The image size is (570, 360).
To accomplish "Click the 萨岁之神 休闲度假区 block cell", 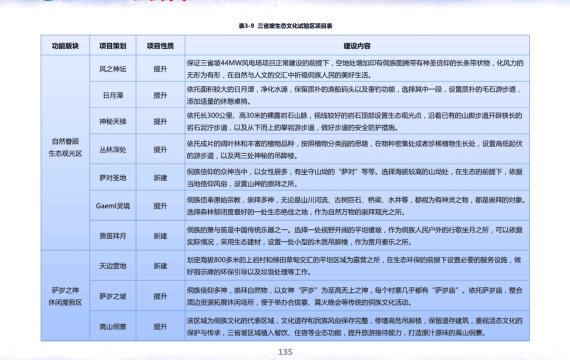I will click(x=65, y=296).
